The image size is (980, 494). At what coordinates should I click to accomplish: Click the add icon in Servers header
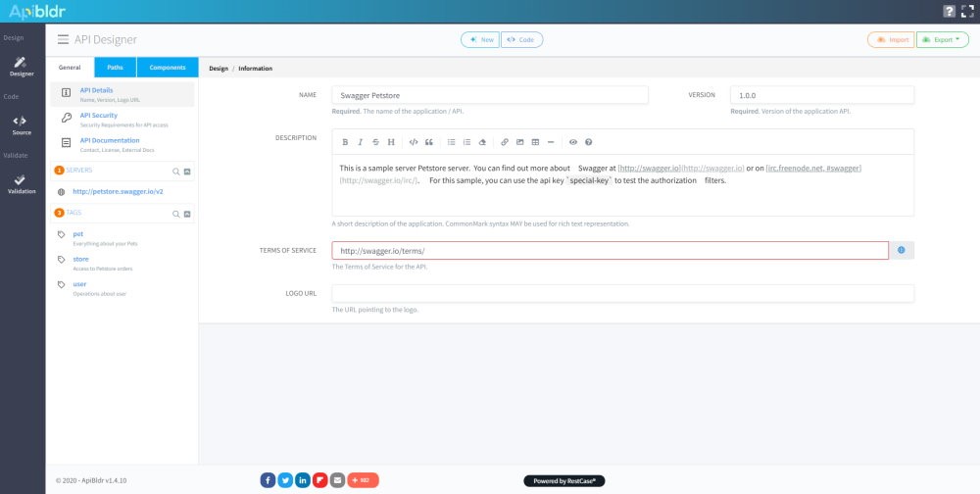[187, 171]
